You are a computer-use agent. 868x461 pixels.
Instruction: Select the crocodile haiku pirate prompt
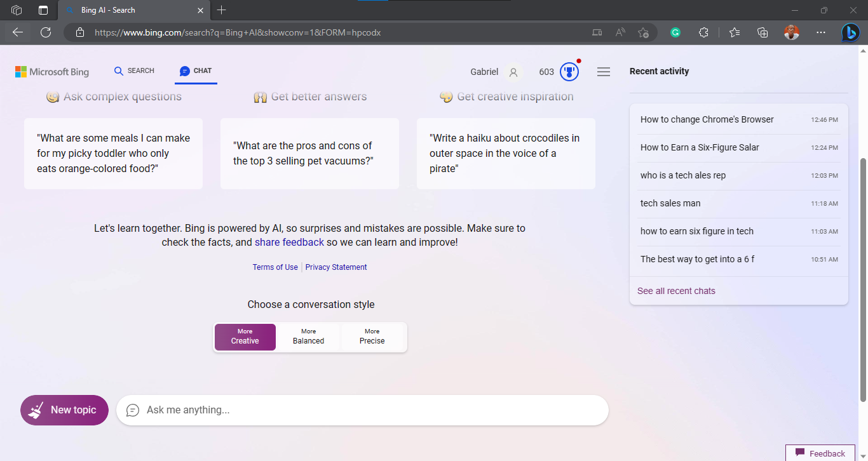coord(506,154)
